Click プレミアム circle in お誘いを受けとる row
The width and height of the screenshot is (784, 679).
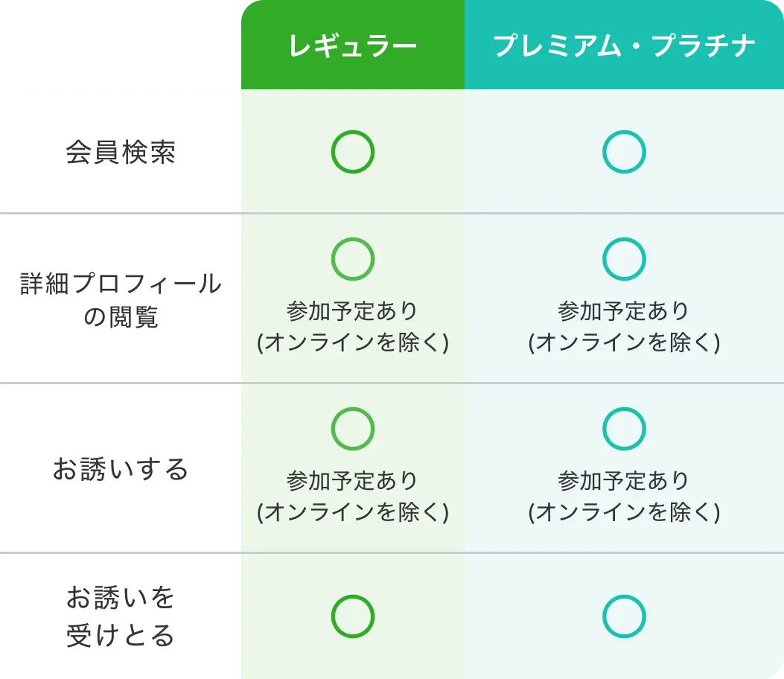[x=624, y=616]
